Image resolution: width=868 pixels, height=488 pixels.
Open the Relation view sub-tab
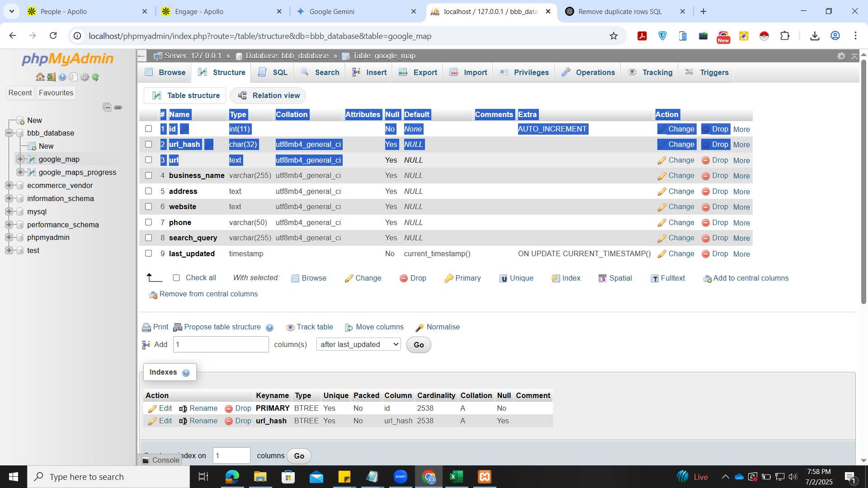[x=268, y=96]
